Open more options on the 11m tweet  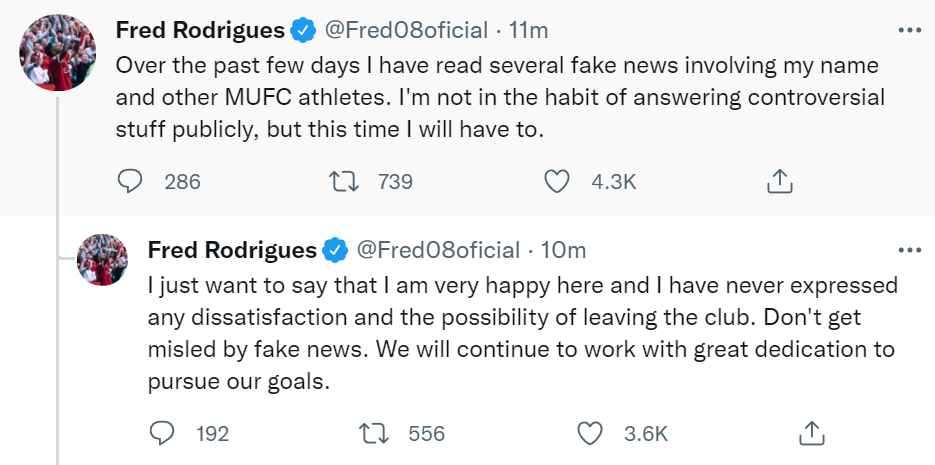click(x=909, y=30)
